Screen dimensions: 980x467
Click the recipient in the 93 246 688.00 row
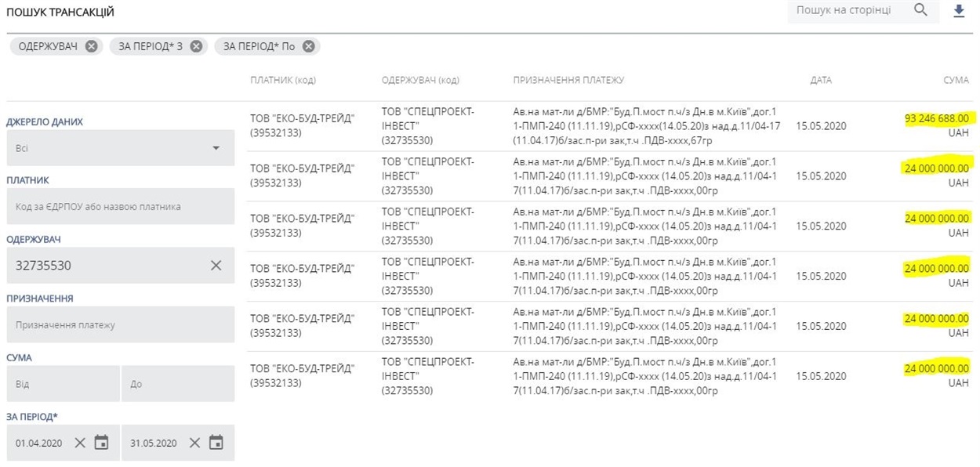[428, 126]
